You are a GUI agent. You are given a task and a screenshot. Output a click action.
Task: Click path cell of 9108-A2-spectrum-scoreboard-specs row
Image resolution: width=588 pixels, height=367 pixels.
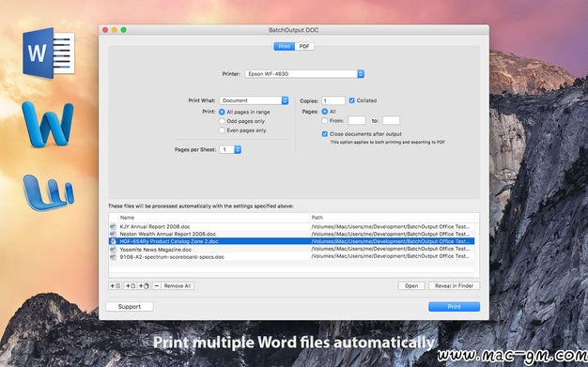click(x=391, y=256)
